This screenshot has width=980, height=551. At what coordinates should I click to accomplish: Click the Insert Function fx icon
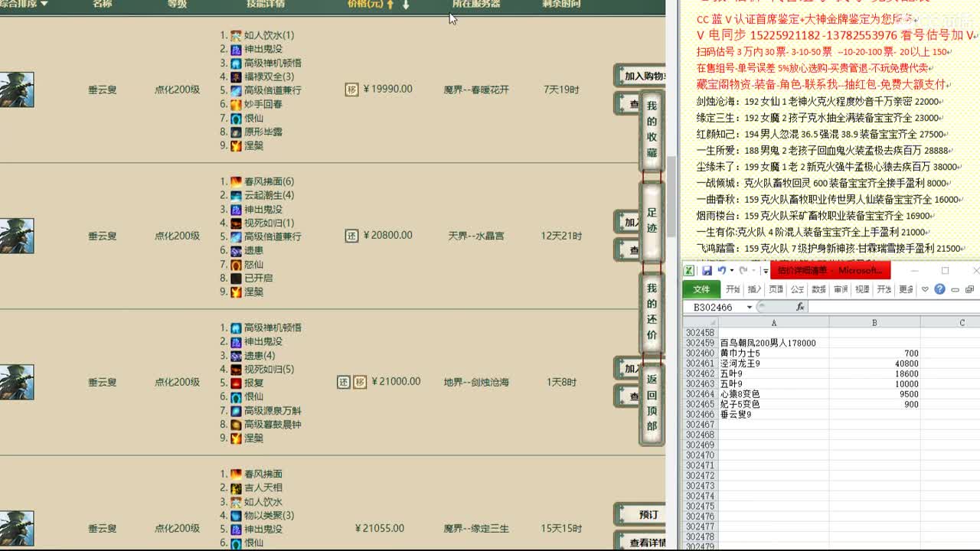point(801,306)
